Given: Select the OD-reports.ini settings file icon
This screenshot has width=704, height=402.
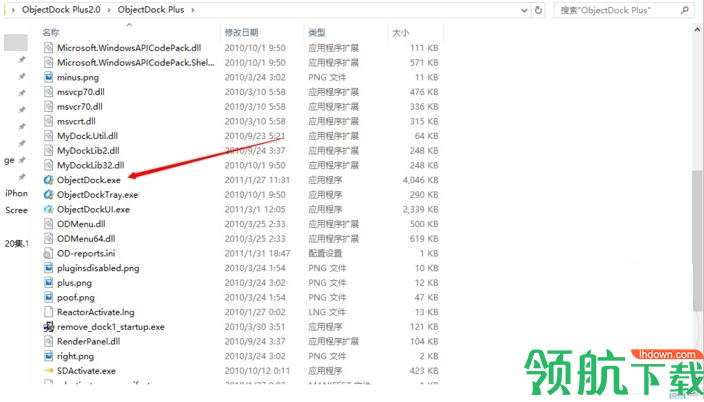Looking at the screenshot, I should (48, 253).
